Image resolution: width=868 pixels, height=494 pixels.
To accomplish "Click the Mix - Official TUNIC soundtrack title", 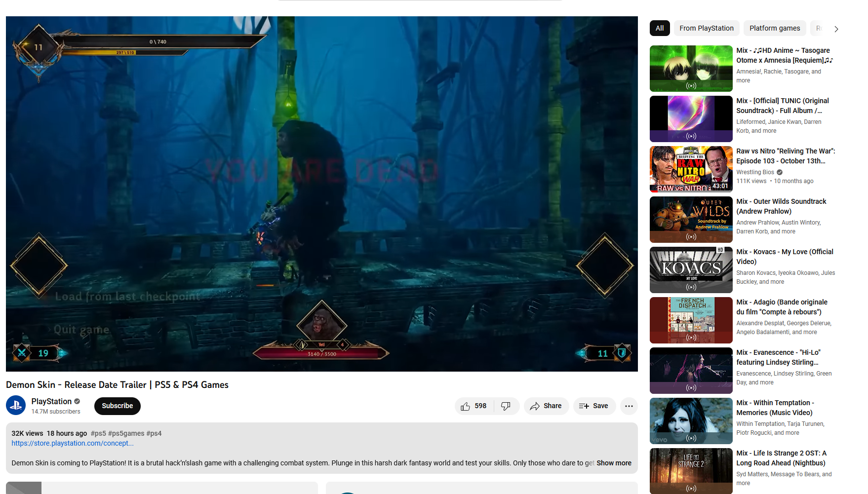I will tap(783, 106).
